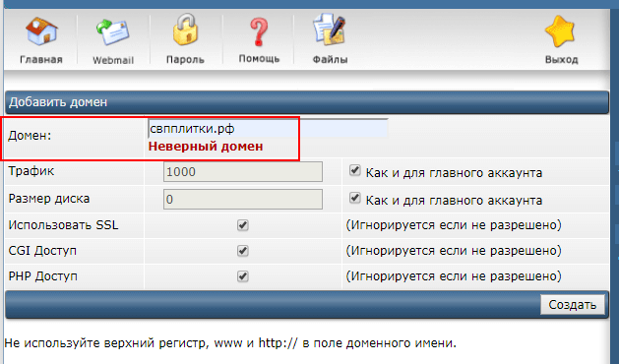The height and width of the screenshot is (364, 619).
Task: Click the PHP Доступ label
Action: click(43, 276)
